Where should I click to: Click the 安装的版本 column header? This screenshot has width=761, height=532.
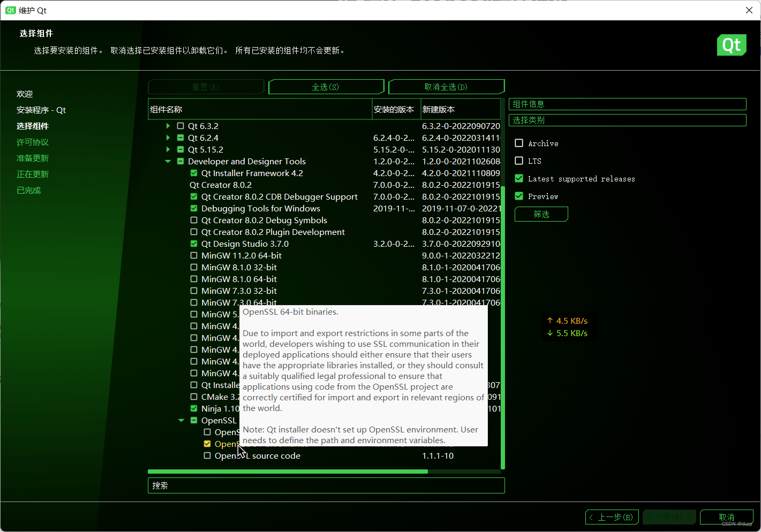click(396, 109)
